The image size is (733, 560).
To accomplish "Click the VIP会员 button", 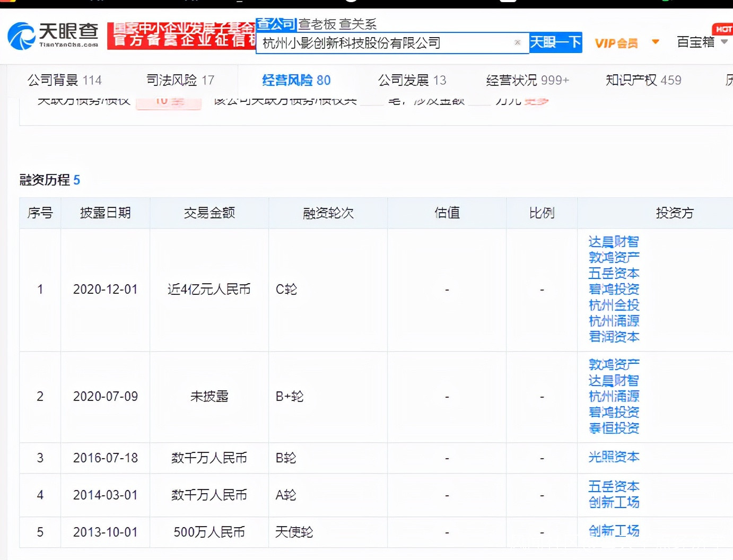I will 616,43.
